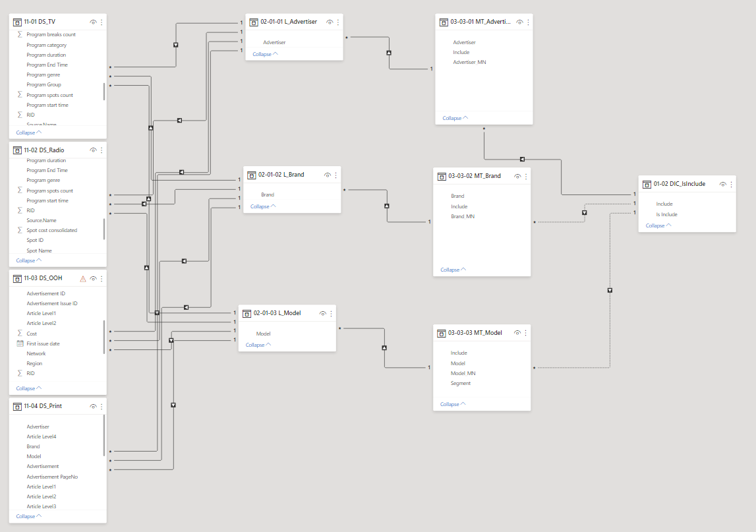Toggle visibility of 02-01-01 L_Advertiser table
756x532 pixels.
pyautogui.click(x=330, y=22)
